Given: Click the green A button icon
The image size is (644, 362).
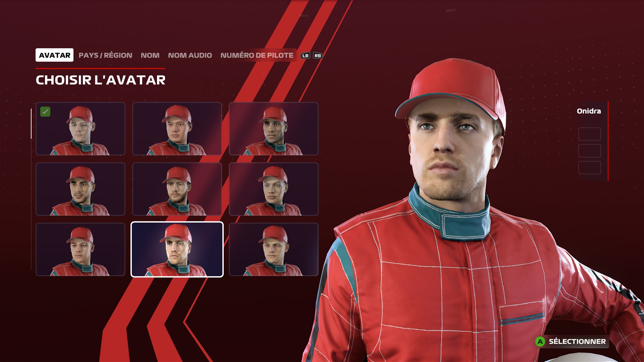Looking at the screenshot, I should (x=540, y=342).
